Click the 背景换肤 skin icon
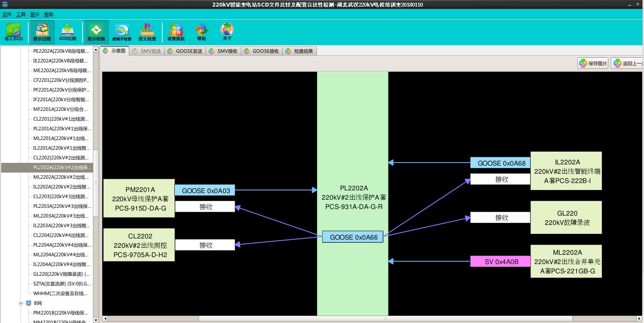Screen dimensions: 644x323 176,32
